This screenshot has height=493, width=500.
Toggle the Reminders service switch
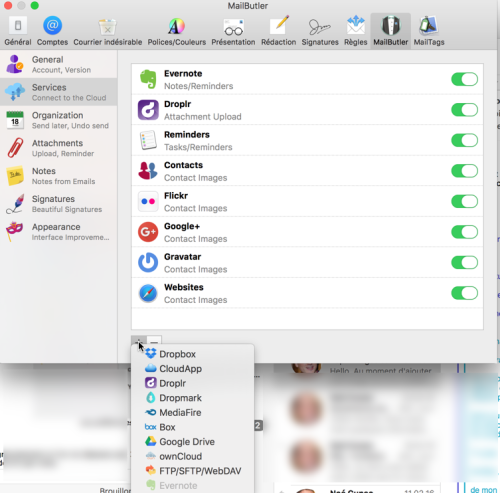(464, 140)
